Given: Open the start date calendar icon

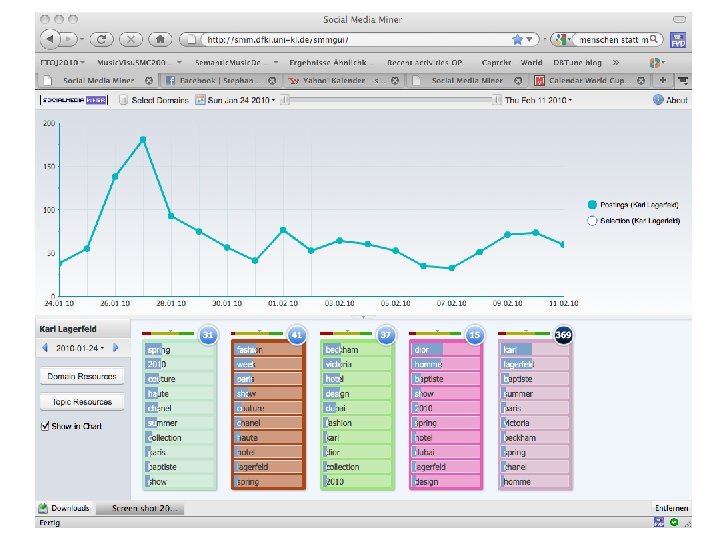Looking at the screenshot, I should (x=200, y=100).
